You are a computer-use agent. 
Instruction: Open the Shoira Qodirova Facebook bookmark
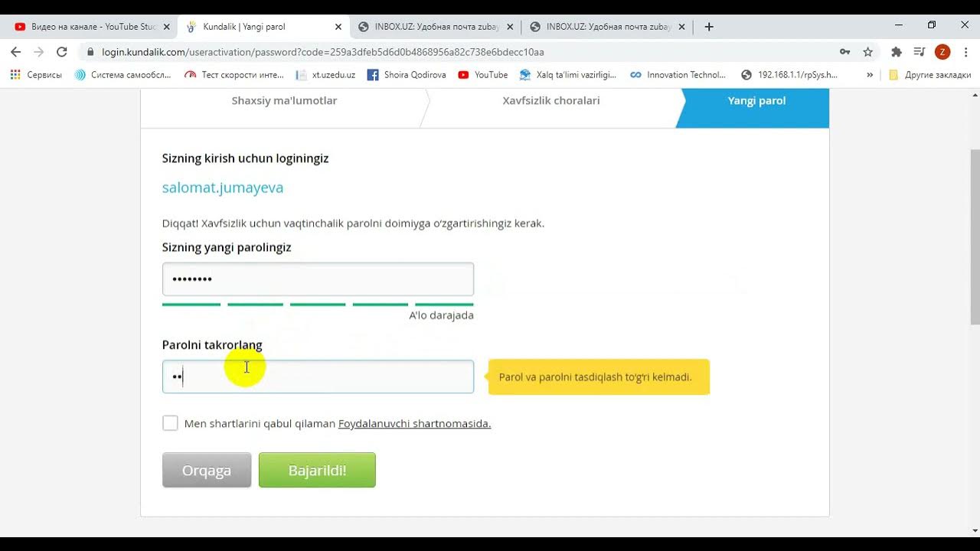pyautogui.click(x=407, y=75)
